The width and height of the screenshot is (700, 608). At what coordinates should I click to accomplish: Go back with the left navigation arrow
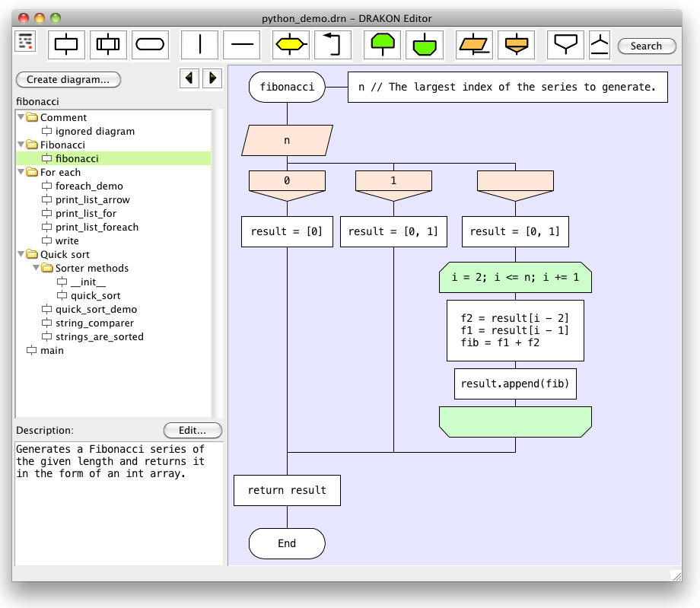189,78
